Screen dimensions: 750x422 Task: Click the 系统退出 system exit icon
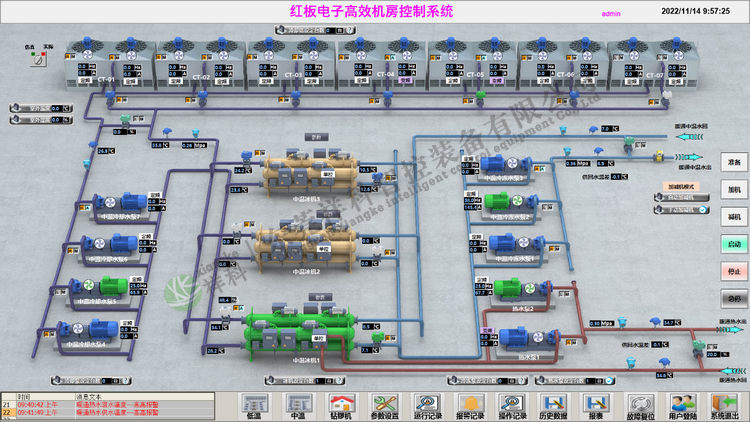pos(725,406)
